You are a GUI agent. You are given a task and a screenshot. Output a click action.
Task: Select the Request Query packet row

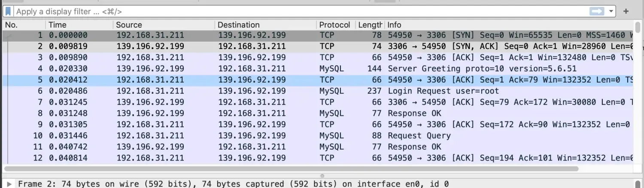point(419,136)
